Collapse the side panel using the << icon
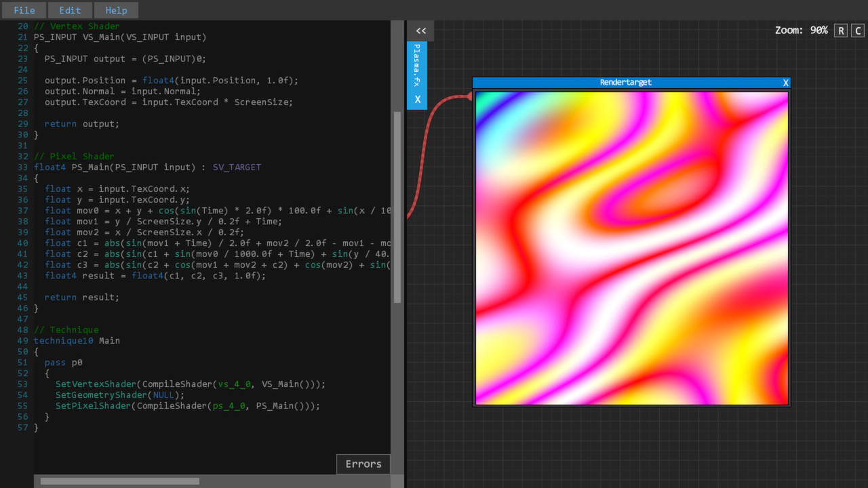Viewport: 868px width, 488px height. (x=420, y=30)
